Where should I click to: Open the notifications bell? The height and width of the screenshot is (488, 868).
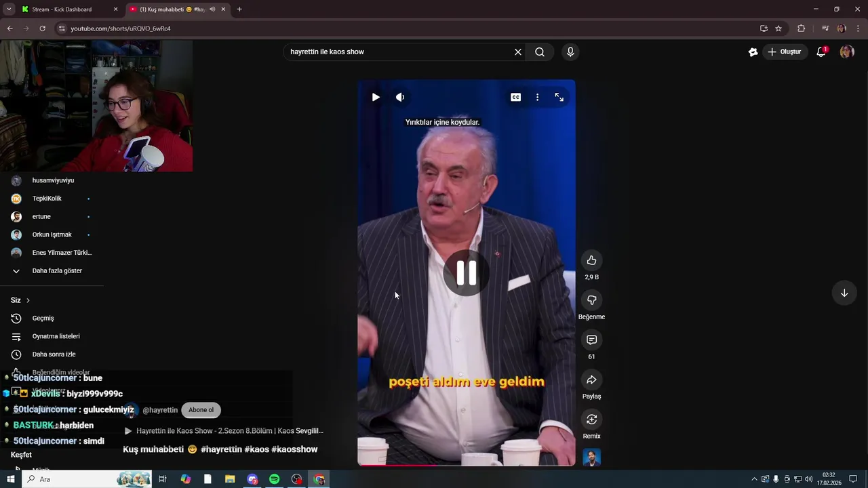point(821,52)
